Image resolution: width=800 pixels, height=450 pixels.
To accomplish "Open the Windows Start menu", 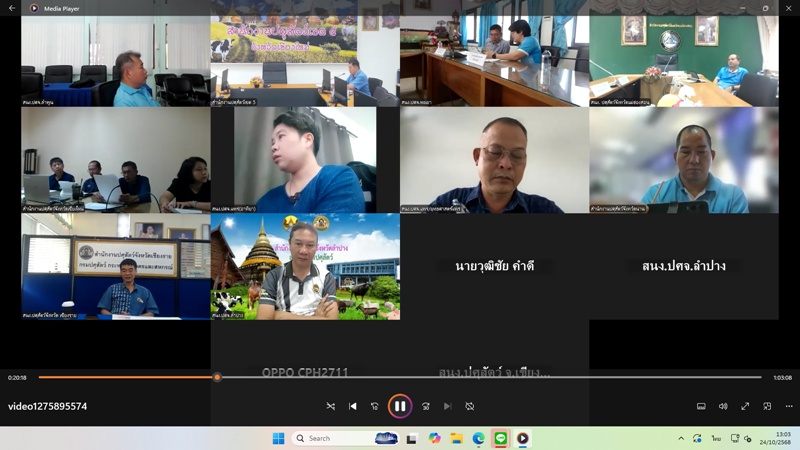I will coord(278,438).
